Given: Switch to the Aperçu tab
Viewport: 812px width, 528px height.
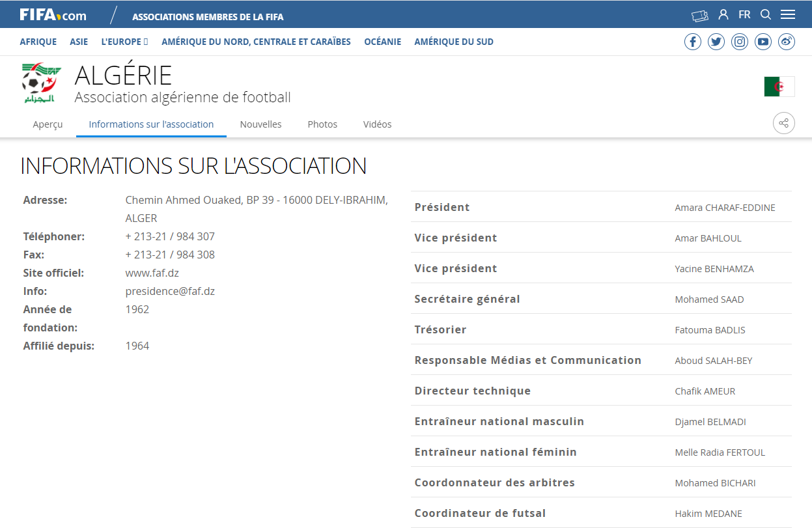Looking at the screenshot, I should [48, 124].
